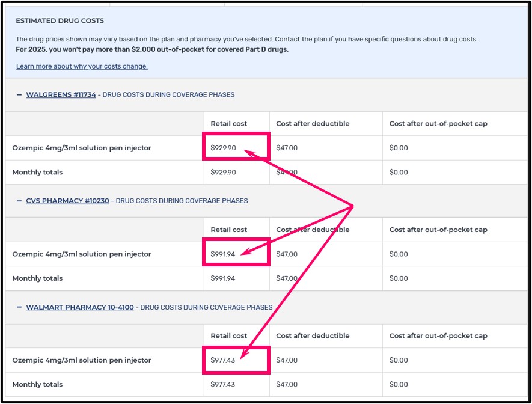Click CVS Ozempic cost after deductible $47.00
Viewport: 532px width, 404px height.
click(287, 254)
